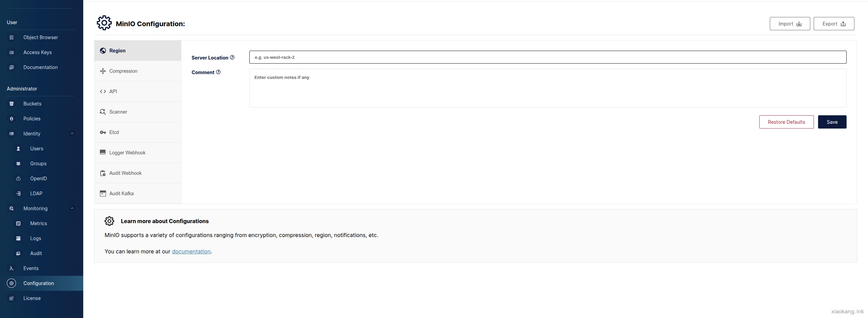The width and height of the screenshot is (868, 318).
Task: Open the Audit page label under Monitoring
Action: click(x=36, y=253)
